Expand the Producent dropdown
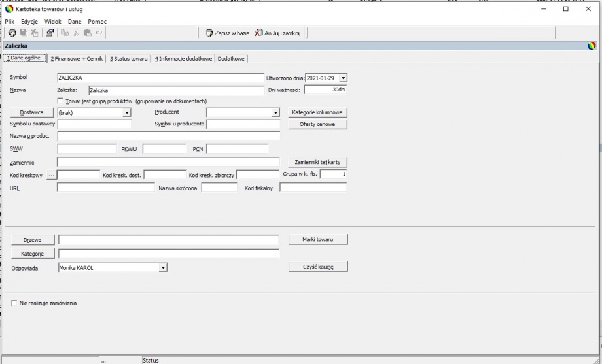 coord(275,113)
